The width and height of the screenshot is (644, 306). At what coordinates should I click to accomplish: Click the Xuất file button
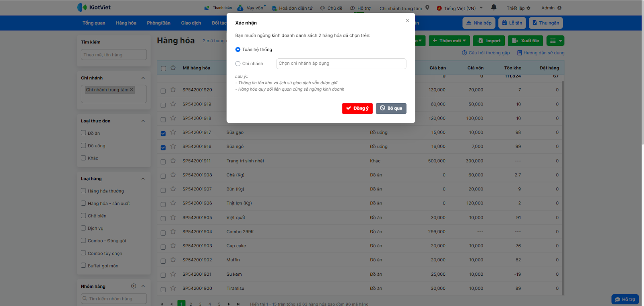[526, 41]
